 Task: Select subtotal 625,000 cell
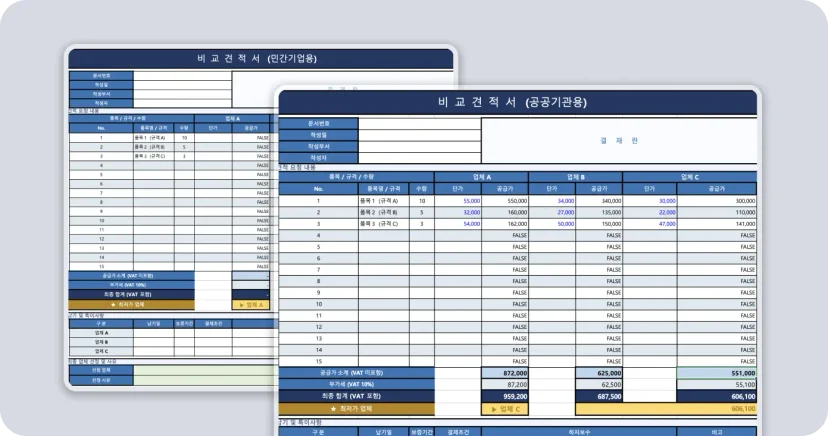point(599,373)
